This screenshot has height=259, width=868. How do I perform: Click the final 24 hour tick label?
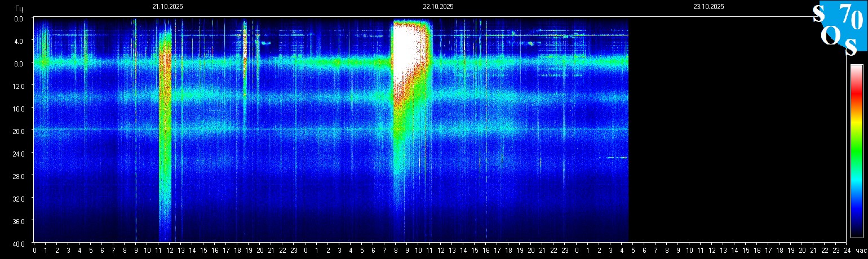(x=847, y=251)
